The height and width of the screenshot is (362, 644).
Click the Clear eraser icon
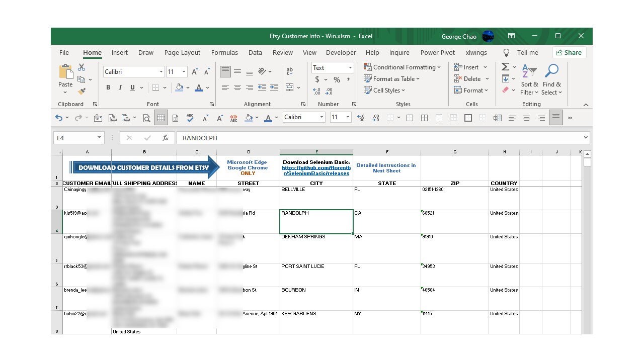(506, 90)
